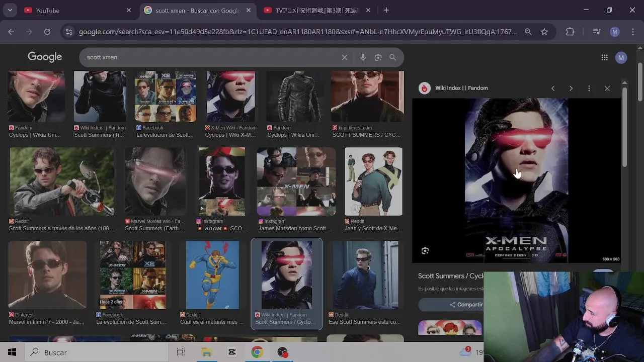Open Marvel Movies wiki Scott Summers image
The height and width of the screenshot is (362, 644).
[155, 182]
